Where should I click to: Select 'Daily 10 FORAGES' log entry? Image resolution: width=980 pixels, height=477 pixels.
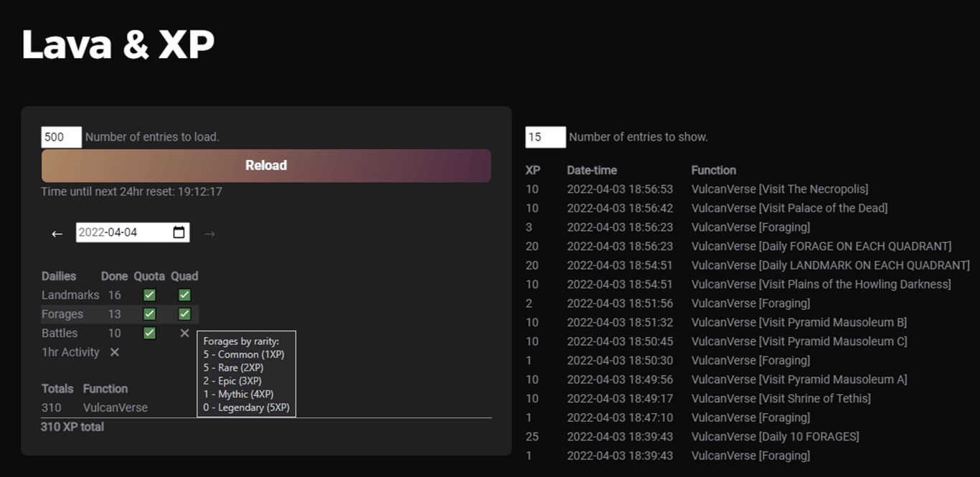pos(776,436)
